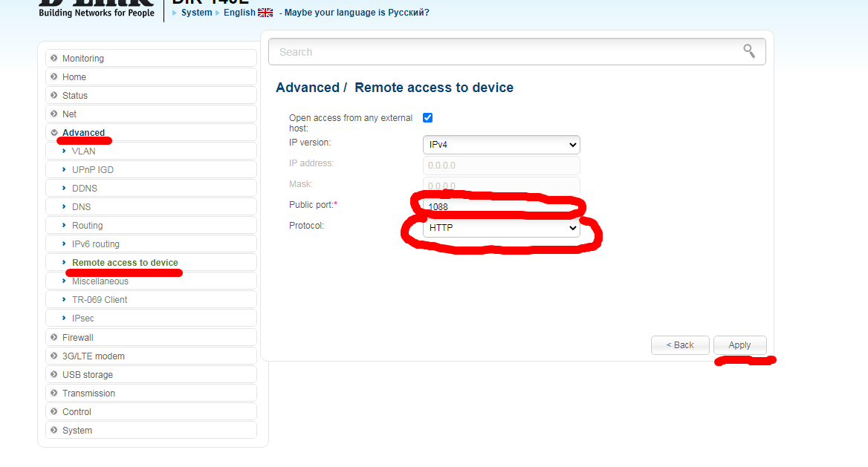Expand the Net menu section
Viewport: 868px width, 467px height.
[x=151, y=114]
